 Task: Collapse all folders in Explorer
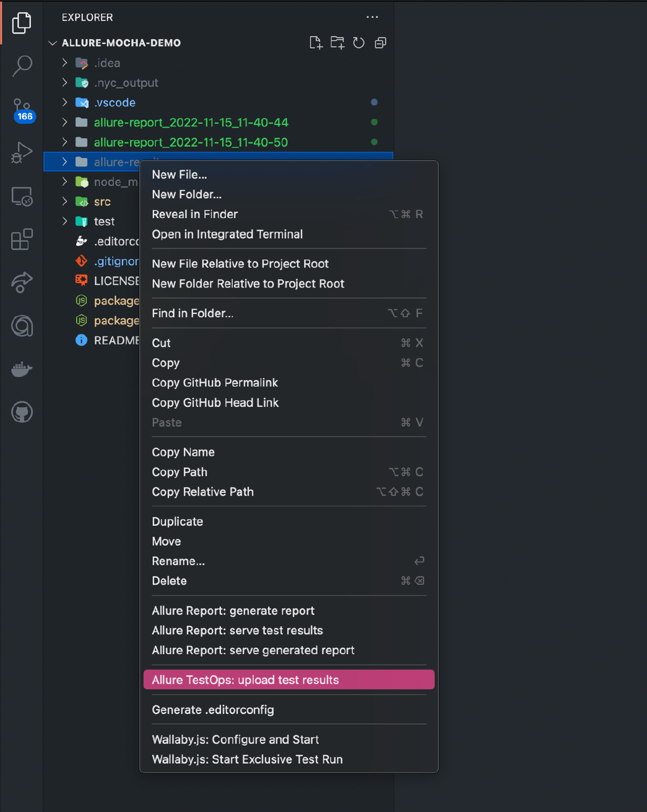(x=380, y=43)
